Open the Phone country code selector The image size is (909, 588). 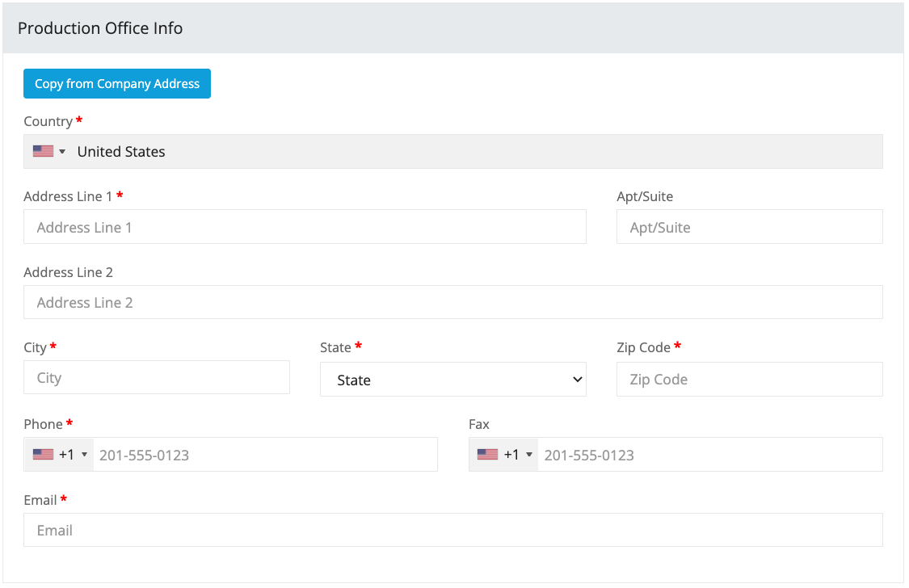pos(59,455)
